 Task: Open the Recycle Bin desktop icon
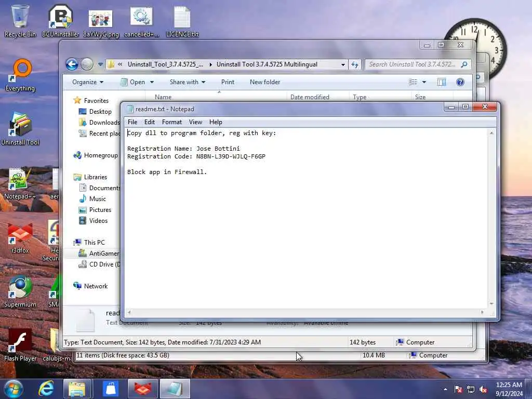tap(20, 21)
